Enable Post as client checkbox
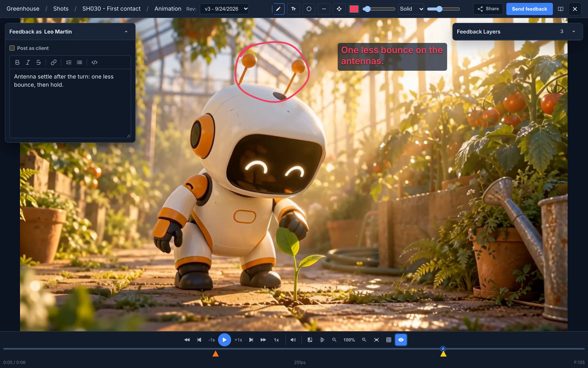The height and width of the screenshot is (368, 588). (12, 48)
